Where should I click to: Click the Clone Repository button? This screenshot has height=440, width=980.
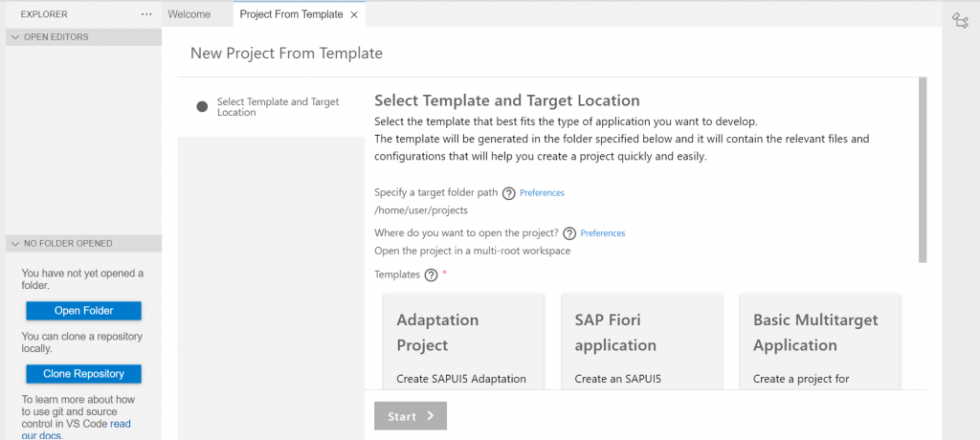[x=84, y=374]
